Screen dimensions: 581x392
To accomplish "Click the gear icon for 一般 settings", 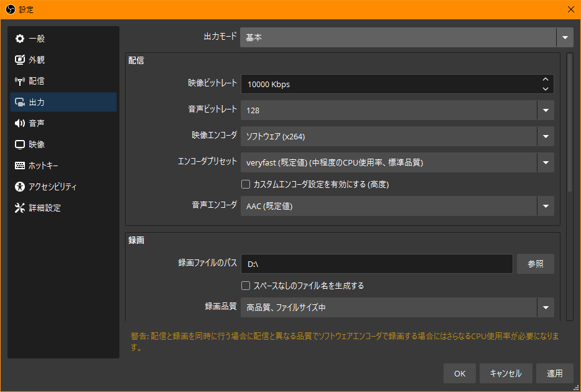I will click(20, 39).
